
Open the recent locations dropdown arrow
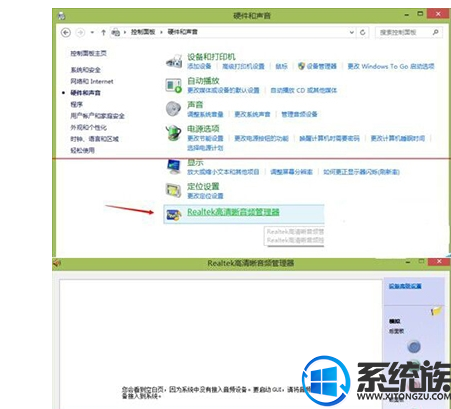[x=92, y=32]
